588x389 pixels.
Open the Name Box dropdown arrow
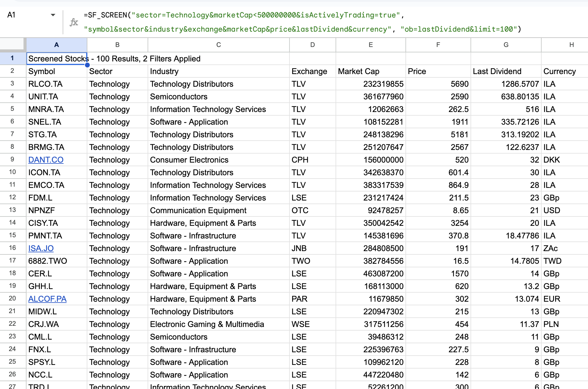tap(53, 15)
